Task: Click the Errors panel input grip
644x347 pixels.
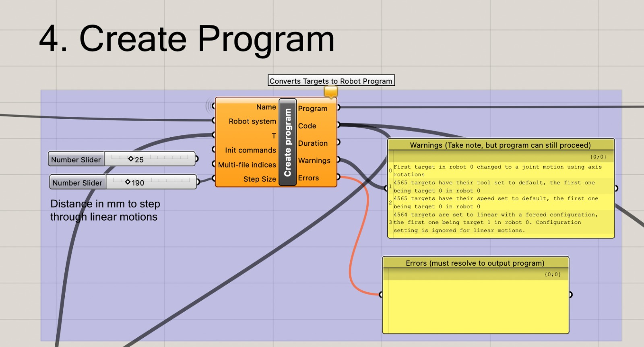Action: click(381, 295)
